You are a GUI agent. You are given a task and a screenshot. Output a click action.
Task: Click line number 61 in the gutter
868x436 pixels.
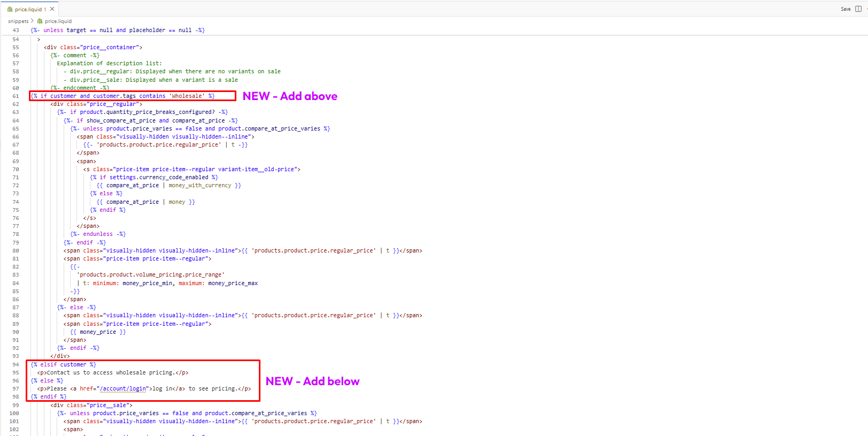pos(16,96)
